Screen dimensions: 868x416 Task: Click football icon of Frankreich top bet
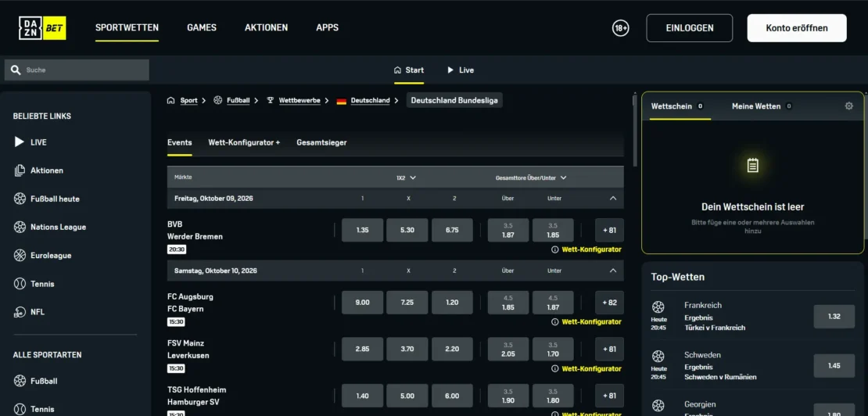[658, 307]
